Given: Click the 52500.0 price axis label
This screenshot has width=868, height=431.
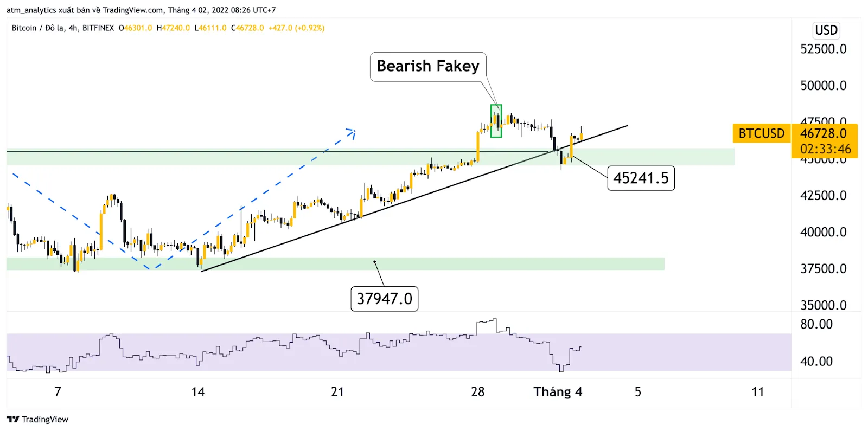Looking at the screenshot, I should tap(824, 49).
